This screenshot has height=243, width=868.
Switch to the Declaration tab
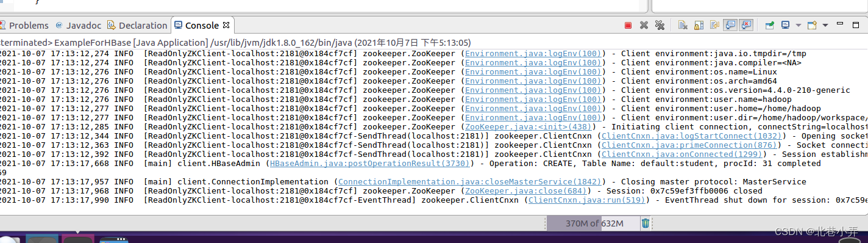(x=137, y=25)
